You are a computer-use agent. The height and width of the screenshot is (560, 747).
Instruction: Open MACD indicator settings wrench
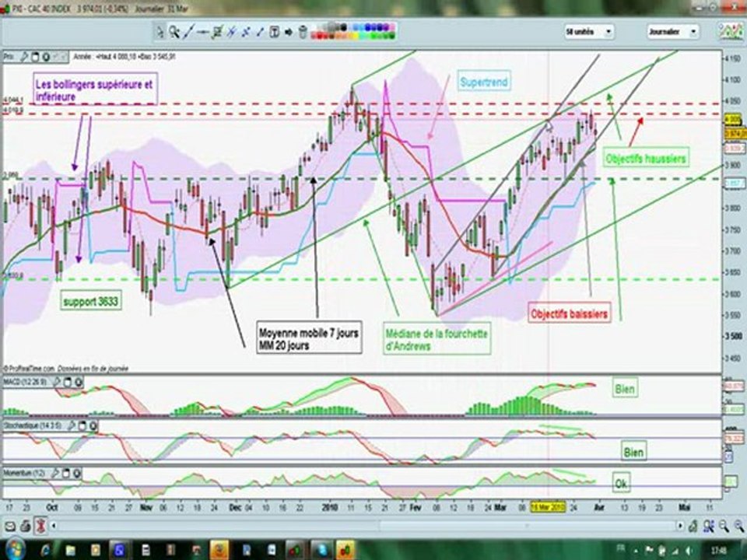tap(57, 382)
